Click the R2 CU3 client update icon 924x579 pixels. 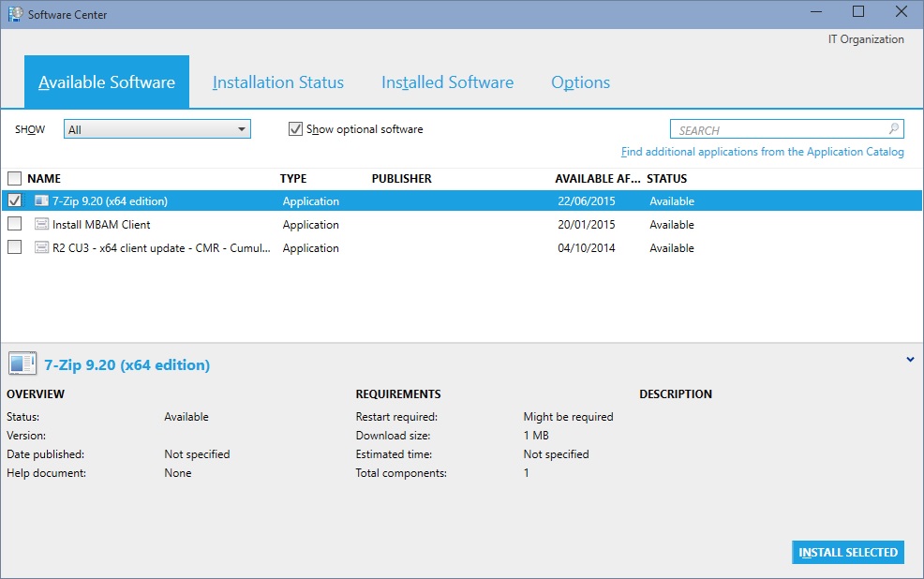[x=41, y=247]
